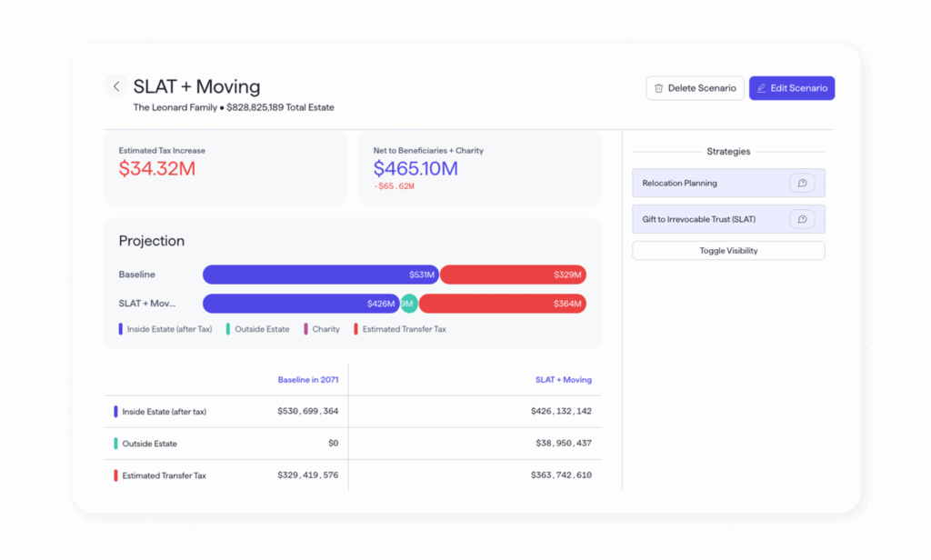Viewport: 931px width, 560px height.
Task: Click the back arrow beside SLAT + Moving
Action: (116, 87)
